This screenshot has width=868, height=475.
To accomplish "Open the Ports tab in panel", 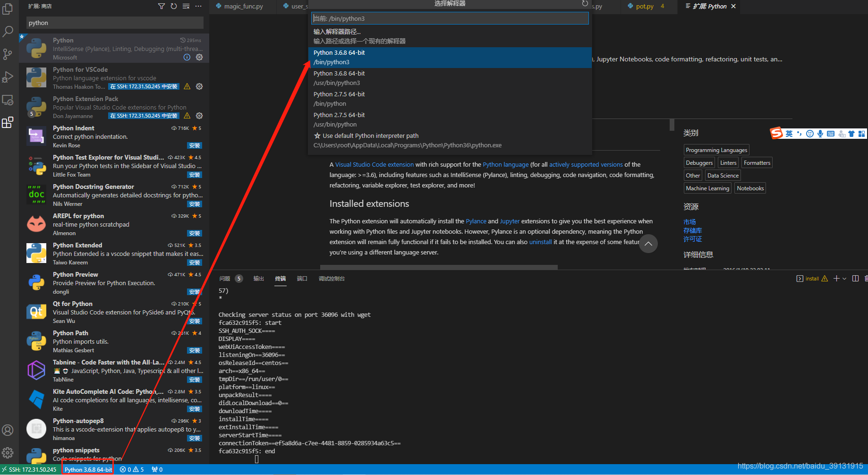I will [302, 279].
